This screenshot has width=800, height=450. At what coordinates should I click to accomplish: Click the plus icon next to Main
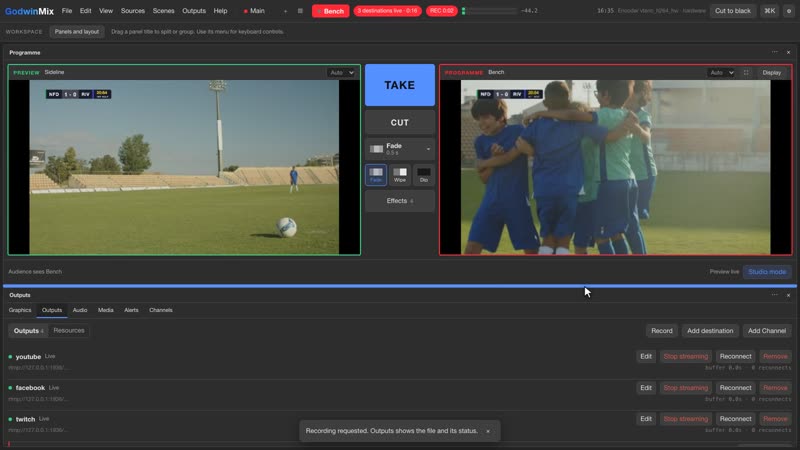click(285, 11)
